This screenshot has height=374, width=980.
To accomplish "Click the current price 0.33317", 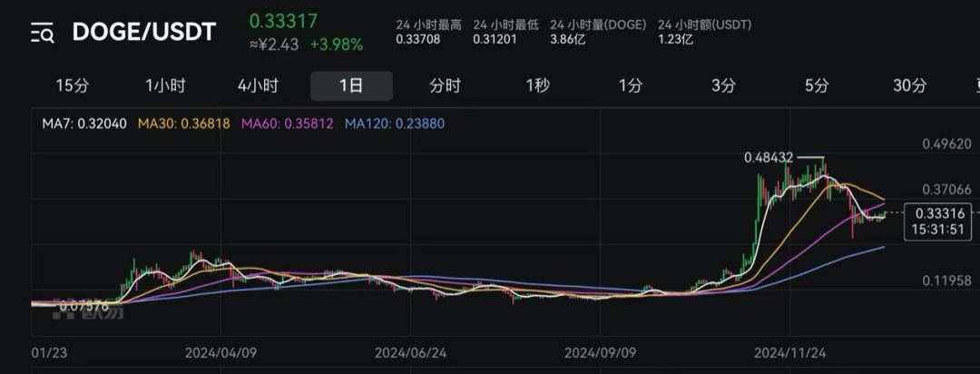I will coord(283,21).
